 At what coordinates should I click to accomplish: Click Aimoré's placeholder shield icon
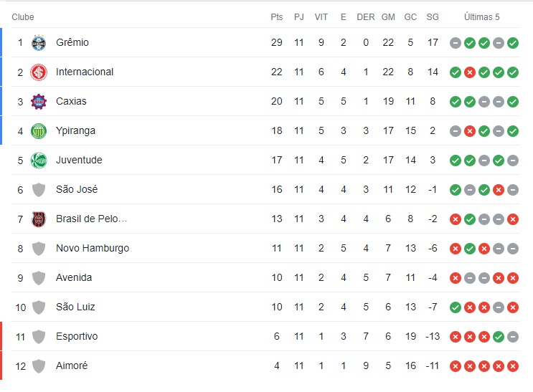click(39, 366)
